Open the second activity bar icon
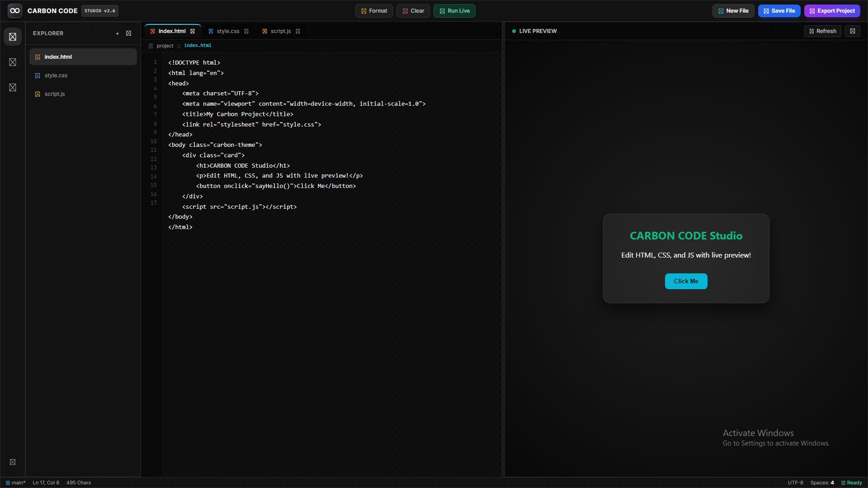Screen dimensions: 868x488 (13, 62)
